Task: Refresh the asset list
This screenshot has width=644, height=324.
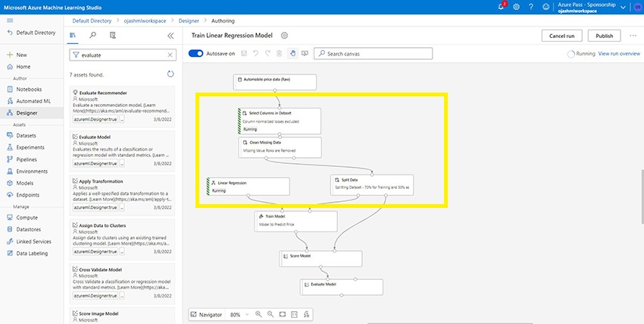Action: coord(170,74)
